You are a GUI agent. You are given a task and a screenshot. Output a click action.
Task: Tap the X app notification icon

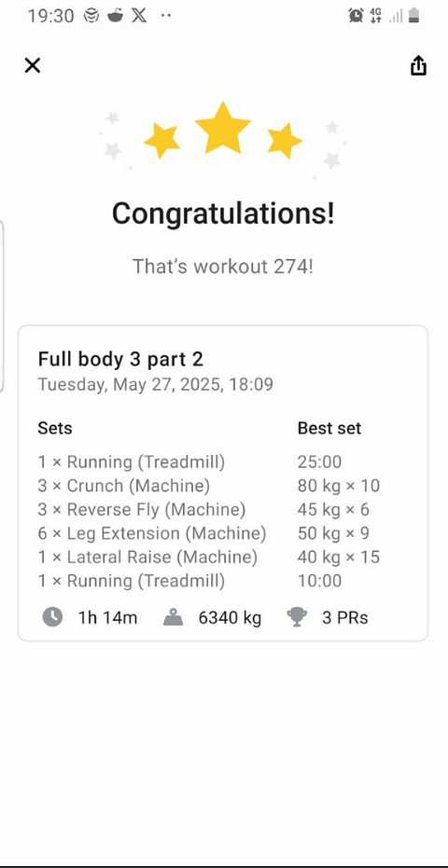click(139, 16)
